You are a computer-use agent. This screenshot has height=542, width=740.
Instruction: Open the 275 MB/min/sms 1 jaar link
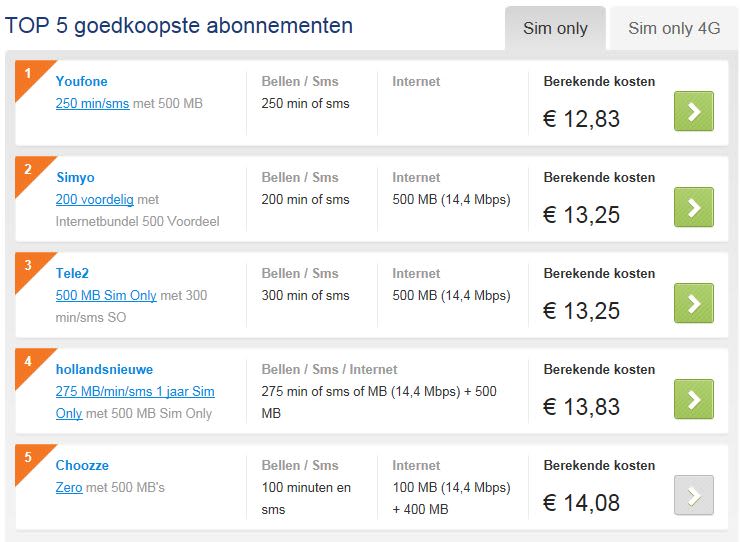tap(135, 391)
